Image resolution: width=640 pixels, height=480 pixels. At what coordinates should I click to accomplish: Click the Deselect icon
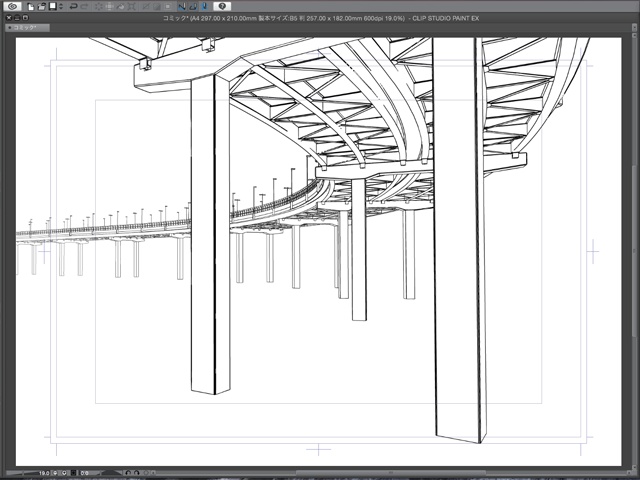[x=146, y=6]
